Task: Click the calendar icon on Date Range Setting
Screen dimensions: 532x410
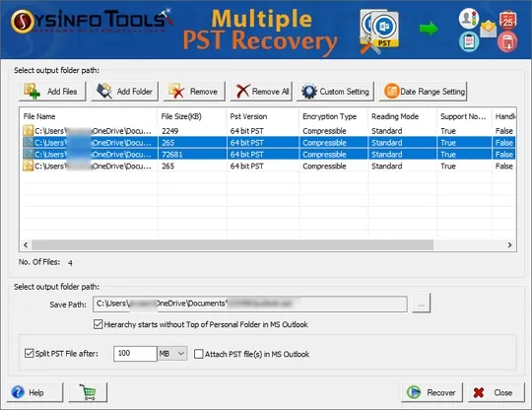Action: (391, 92)
